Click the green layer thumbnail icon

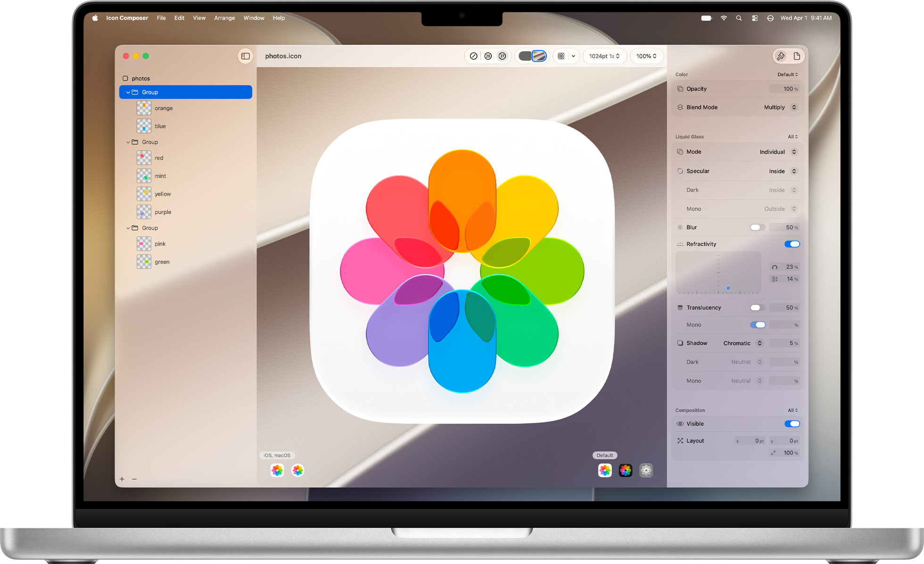(x=144, y=262)
